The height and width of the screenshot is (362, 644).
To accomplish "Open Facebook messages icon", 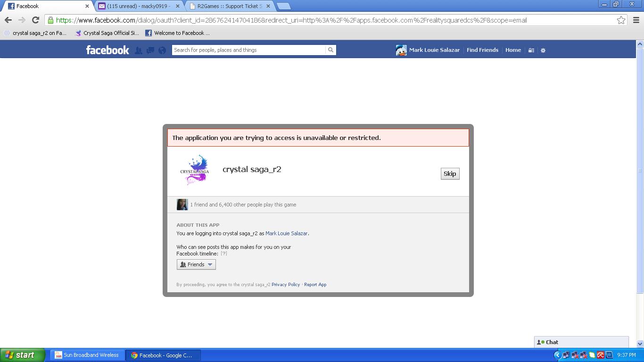I will tap(150, 50).
